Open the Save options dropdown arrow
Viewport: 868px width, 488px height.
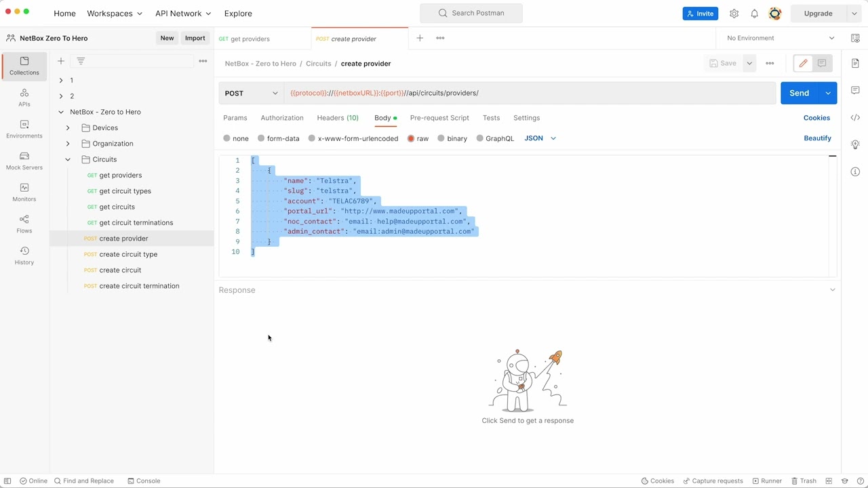point(749,63)
